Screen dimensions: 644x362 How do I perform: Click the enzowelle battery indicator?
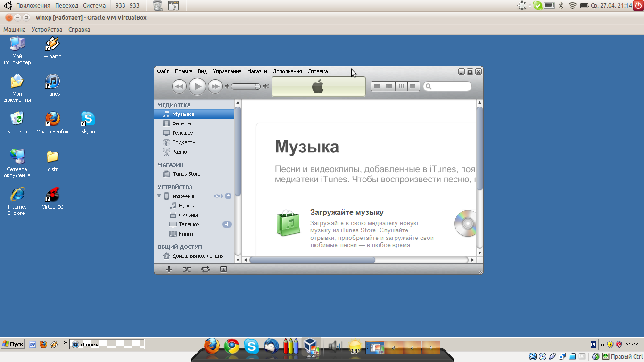click(x=217, y=196)
